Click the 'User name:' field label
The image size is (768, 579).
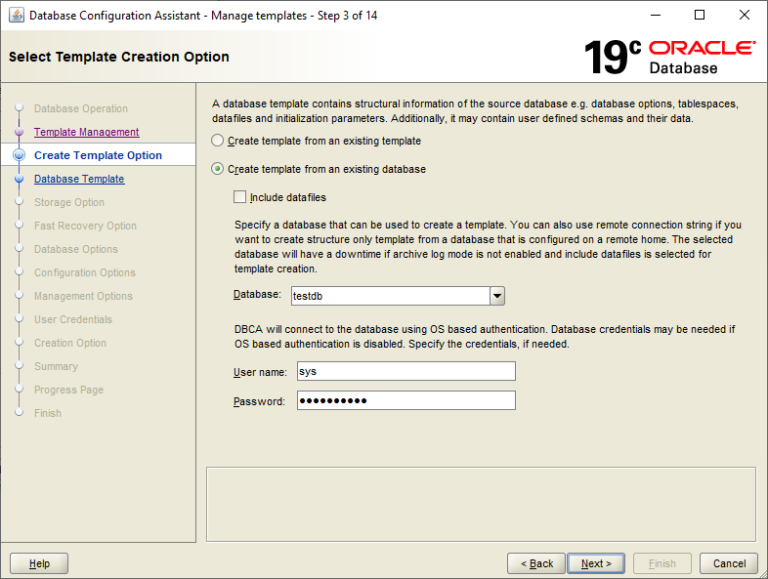(x=260, y=372)
